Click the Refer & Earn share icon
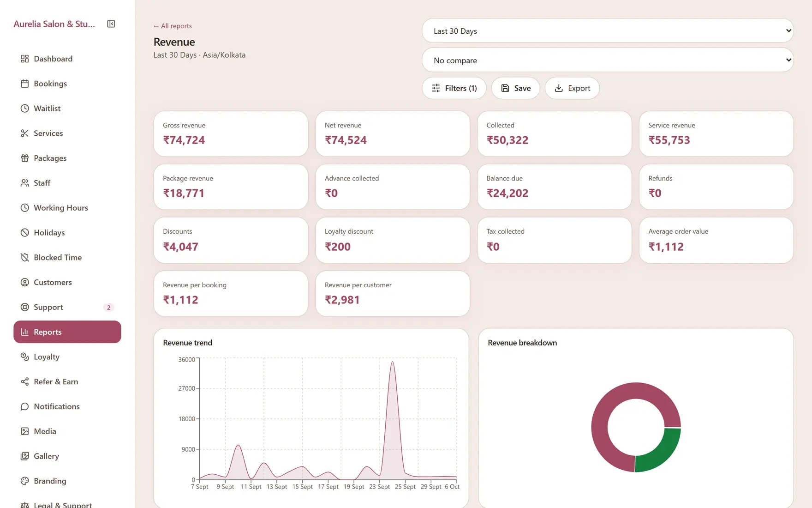This screenshot has width=812, height=508. [x=24, y=381]
